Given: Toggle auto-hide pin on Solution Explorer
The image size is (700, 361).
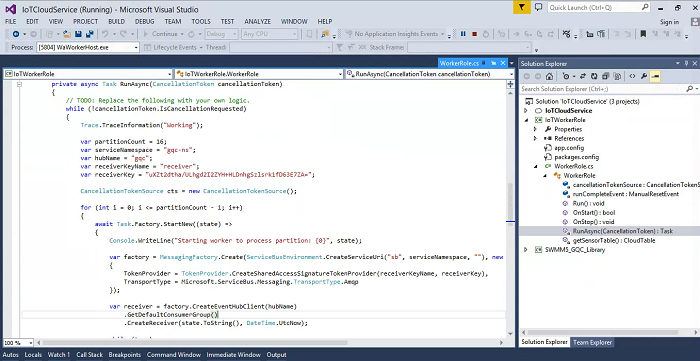Looking at the screenshot, I should 686,63.
